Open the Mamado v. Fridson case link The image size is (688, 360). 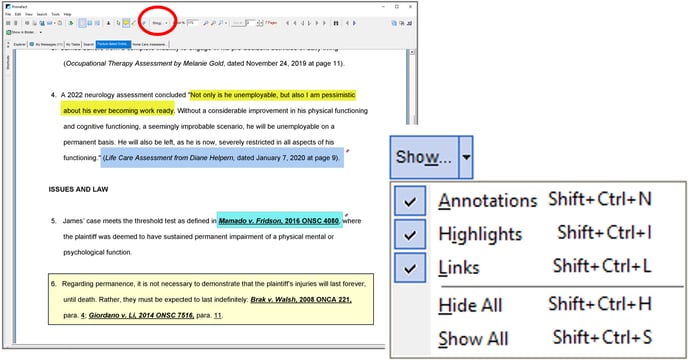[x=279, y=221]
